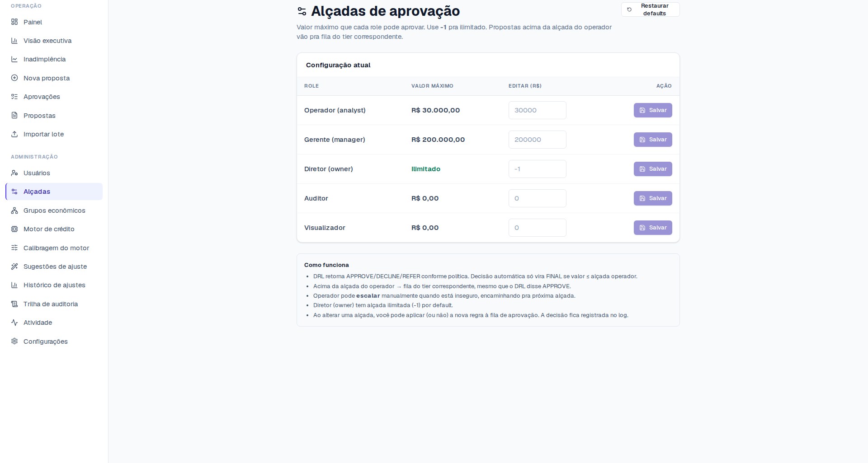Click the Motor de crédito chip icon
The width and height of the screenshot is (868, 463).
14,229
